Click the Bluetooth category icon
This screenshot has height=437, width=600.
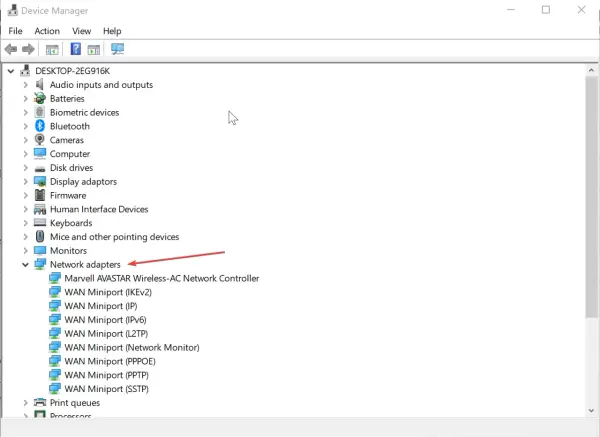click(x=40, y=126)
